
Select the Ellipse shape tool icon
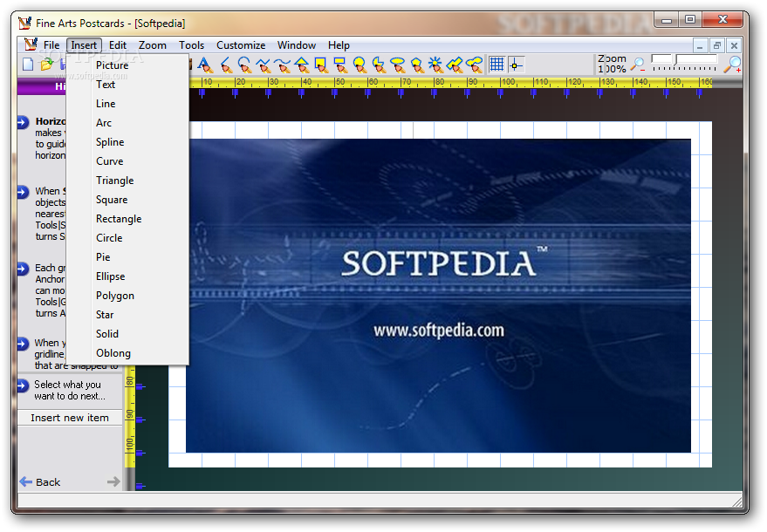click(x=398, y=65)
